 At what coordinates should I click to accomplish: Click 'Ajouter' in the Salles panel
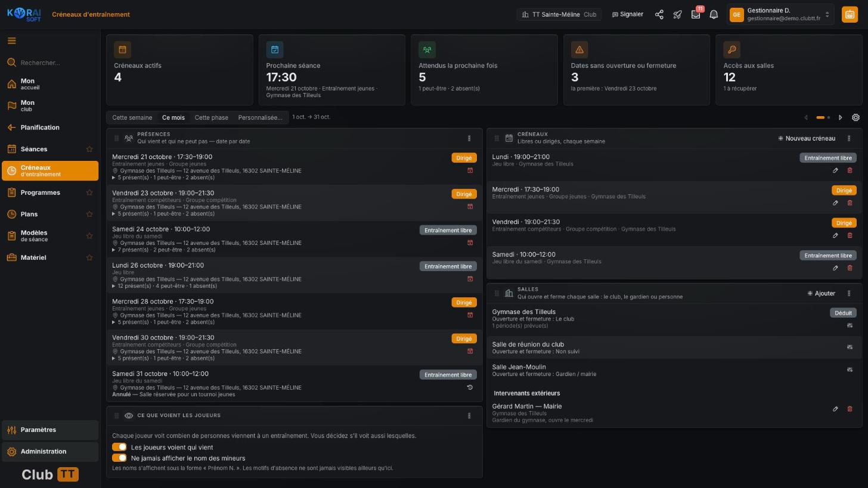click(821, 293)
